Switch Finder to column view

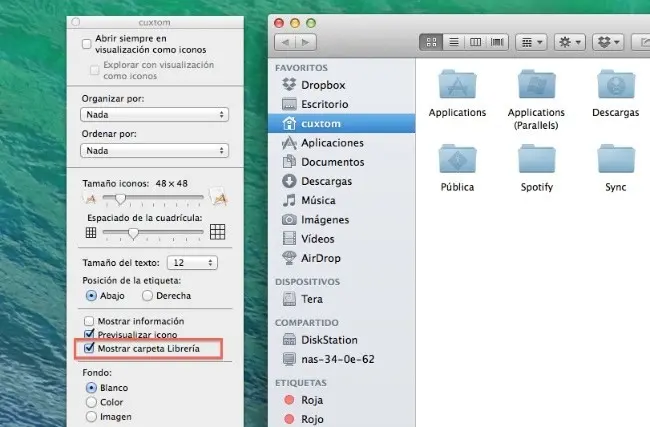[x=475, y=43]
